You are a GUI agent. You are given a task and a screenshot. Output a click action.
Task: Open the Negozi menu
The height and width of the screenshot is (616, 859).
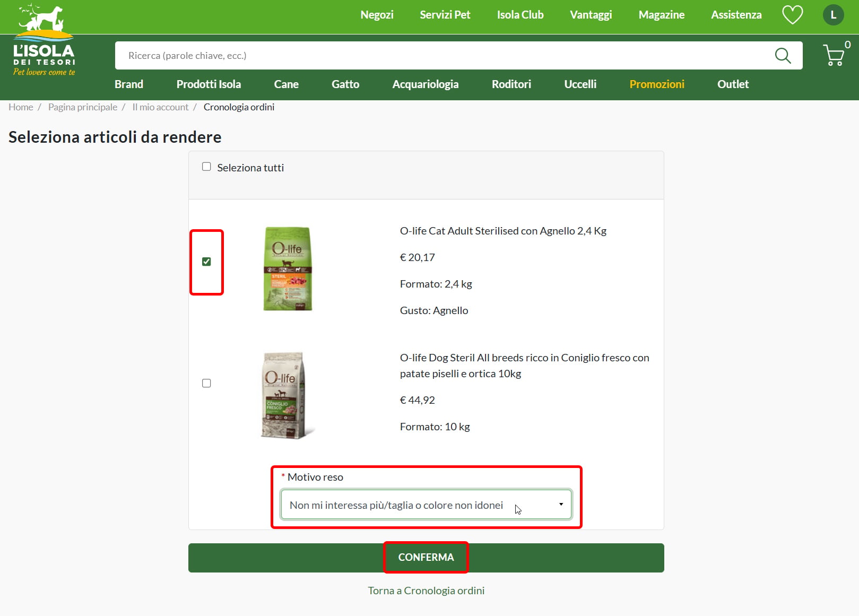(x=377, y=15)
